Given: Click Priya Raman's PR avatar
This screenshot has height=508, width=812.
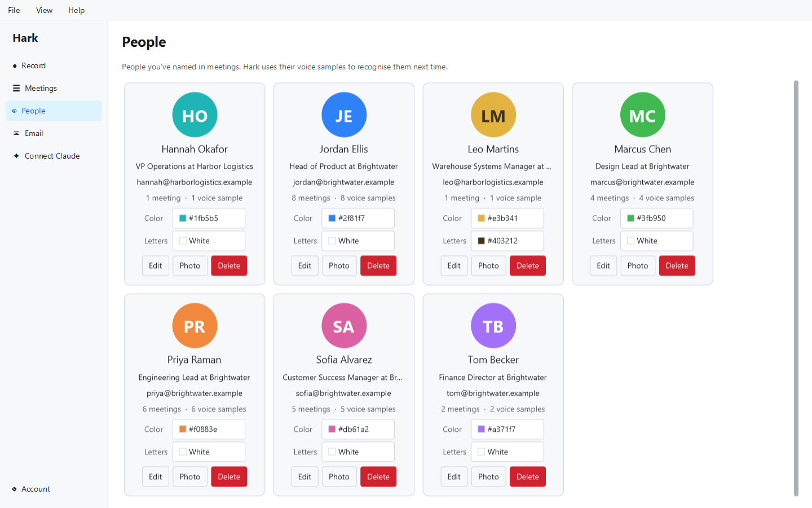Looking at the screenshot, I should click(x=195, y=326).
